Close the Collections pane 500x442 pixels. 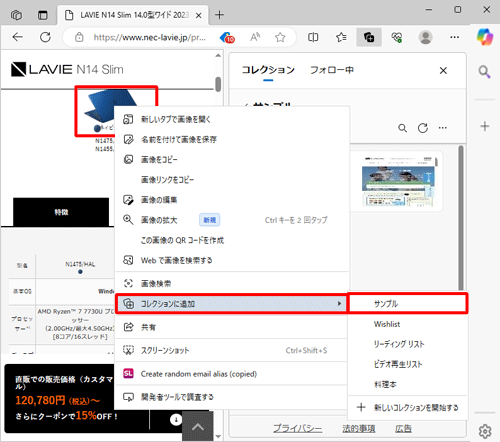tap(443, 70)
